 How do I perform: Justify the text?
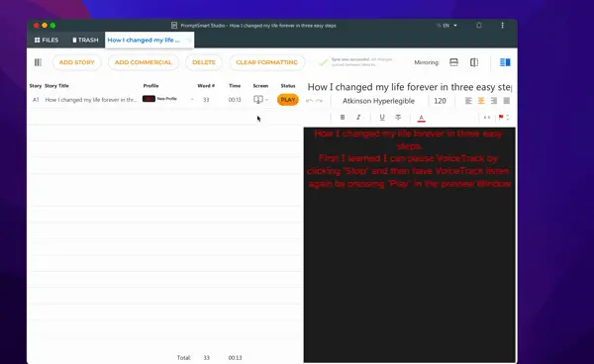pos(507,101)
